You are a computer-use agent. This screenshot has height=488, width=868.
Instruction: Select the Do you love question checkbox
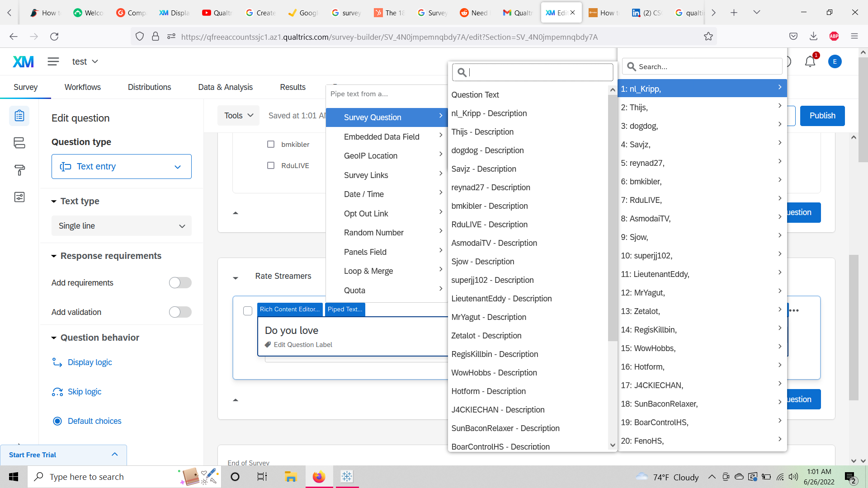point(248,311)
